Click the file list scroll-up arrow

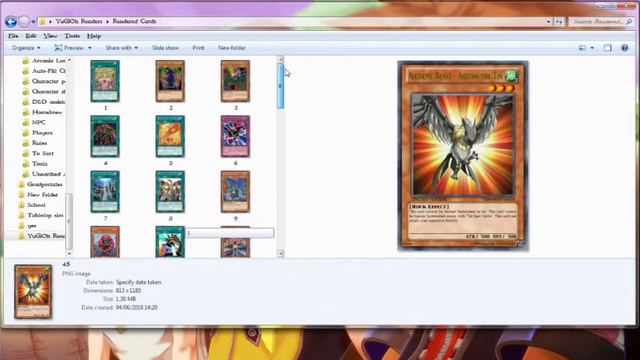tap(280, 60)
